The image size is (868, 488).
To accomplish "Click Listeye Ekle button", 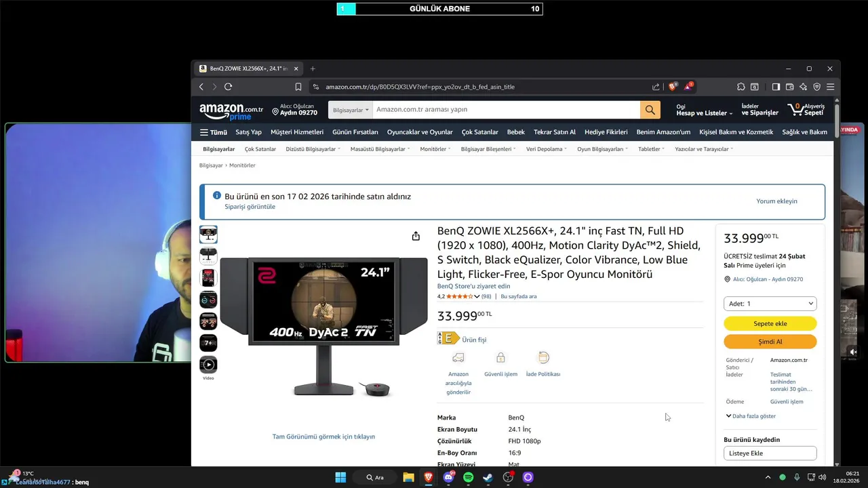I will (x=770, y=453).
